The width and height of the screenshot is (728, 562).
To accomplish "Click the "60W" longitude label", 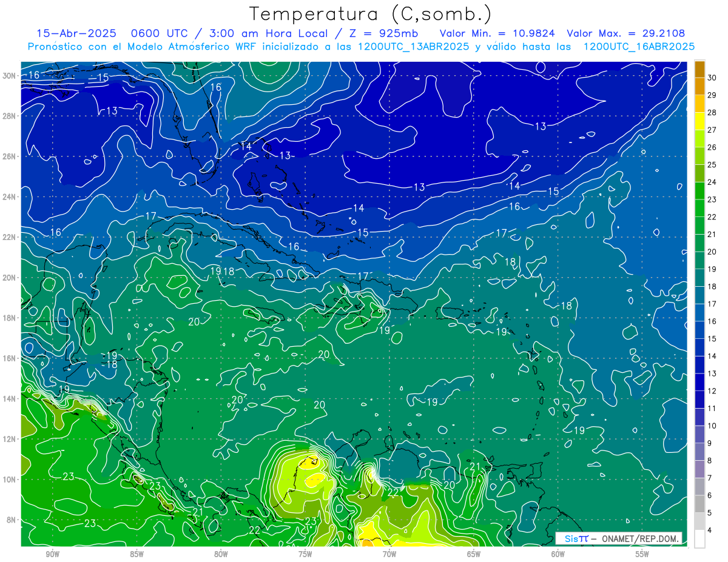I will (x=558, y=554).
